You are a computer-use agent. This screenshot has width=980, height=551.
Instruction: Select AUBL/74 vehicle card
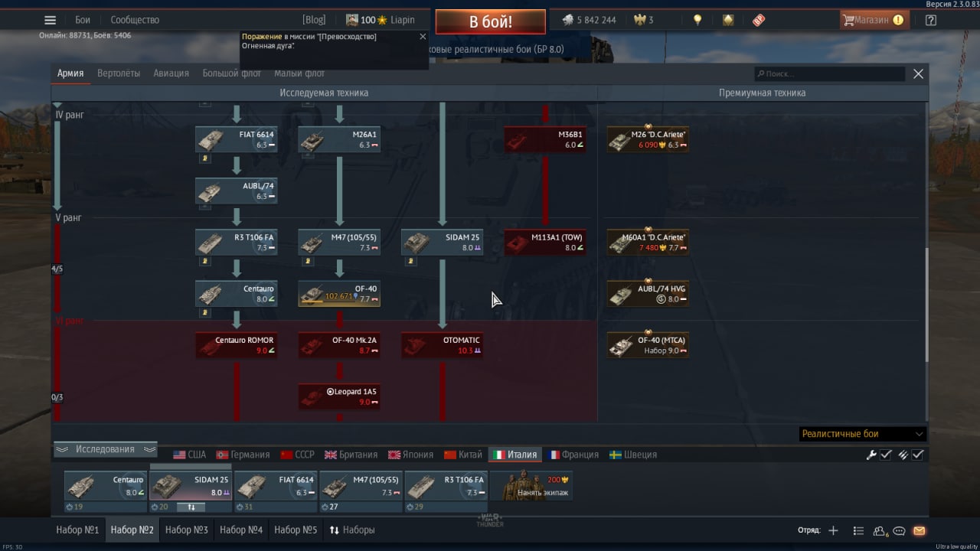point(236,191)
